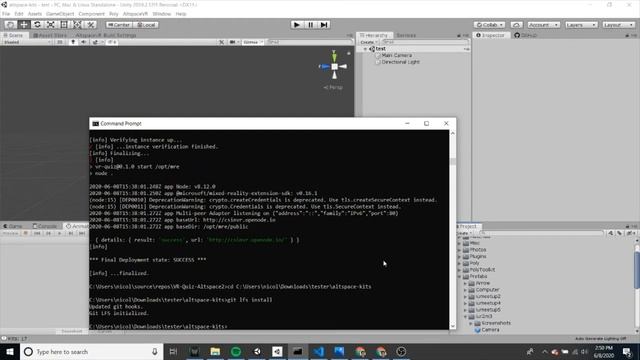Select the Rotate tool in Unity toolbar

37,25
